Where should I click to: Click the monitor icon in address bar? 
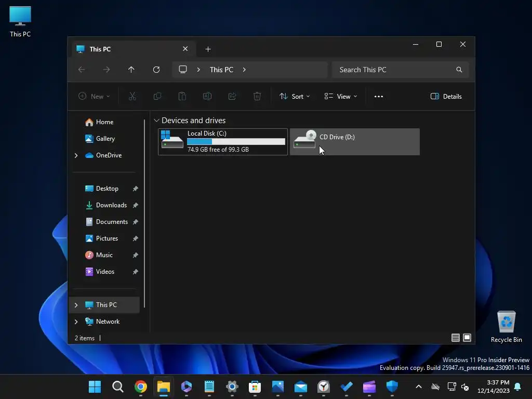tap(183, 70)
